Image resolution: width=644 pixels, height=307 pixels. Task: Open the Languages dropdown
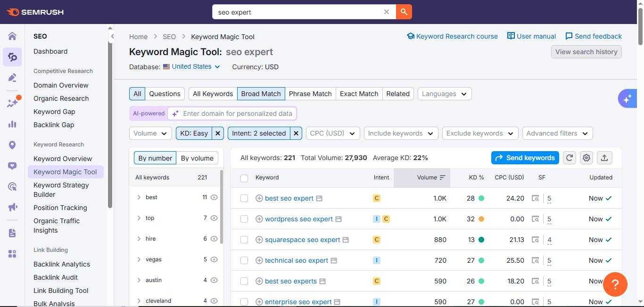coord(443,94)
